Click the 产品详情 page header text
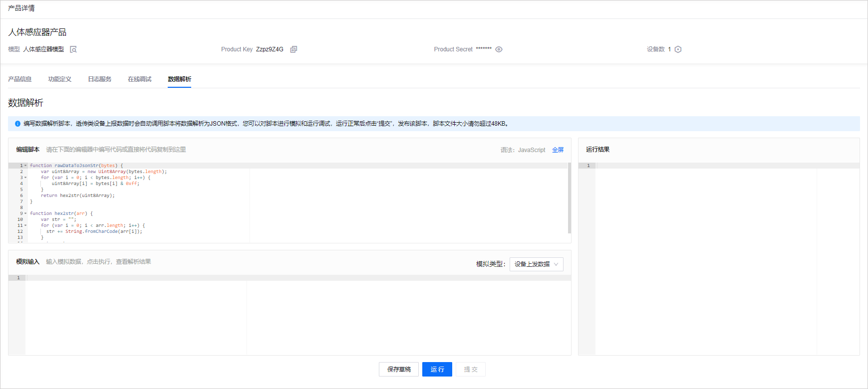868x389 pixels. (x=21, y=8)
